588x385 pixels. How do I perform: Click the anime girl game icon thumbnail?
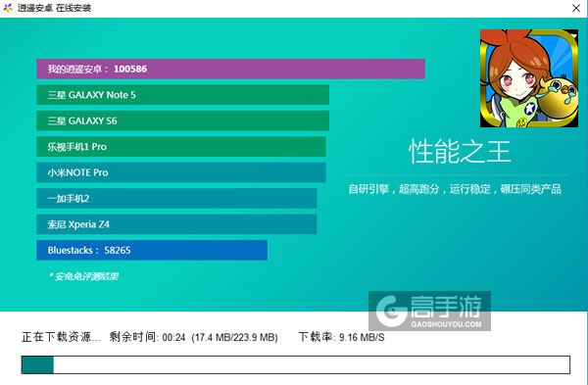point(529,78)
